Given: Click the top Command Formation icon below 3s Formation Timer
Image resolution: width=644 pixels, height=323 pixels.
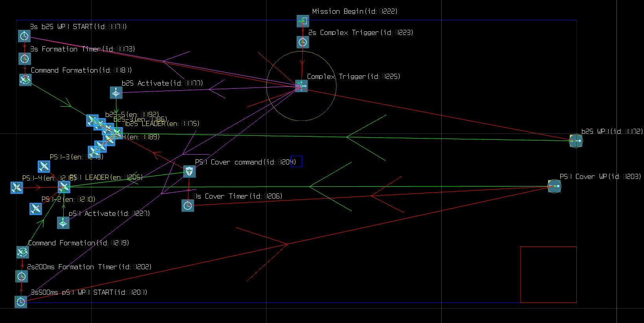Looking at the screenshot, I should 25,80.
